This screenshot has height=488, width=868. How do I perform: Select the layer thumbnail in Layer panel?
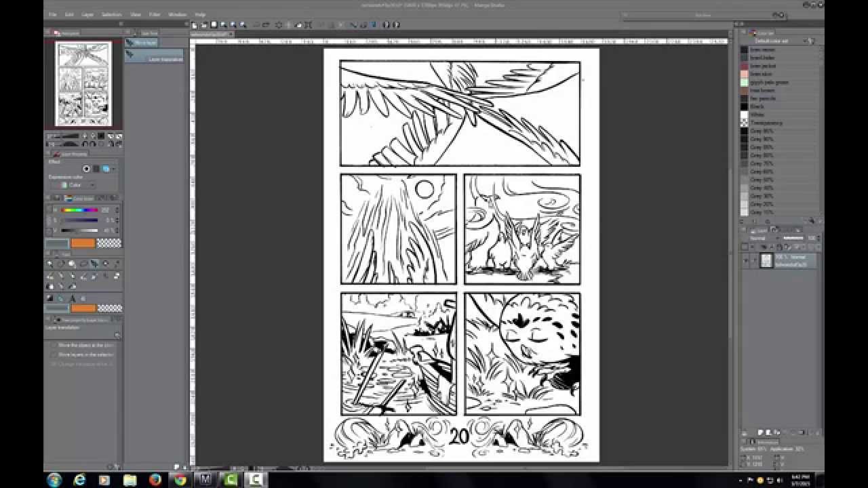pos(766,261)
